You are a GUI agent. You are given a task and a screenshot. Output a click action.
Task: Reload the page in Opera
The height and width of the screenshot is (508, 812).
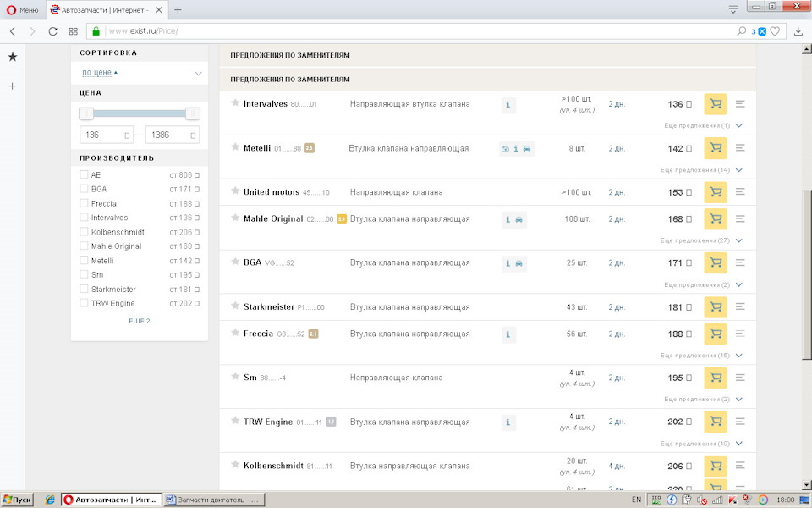point(52,31)
